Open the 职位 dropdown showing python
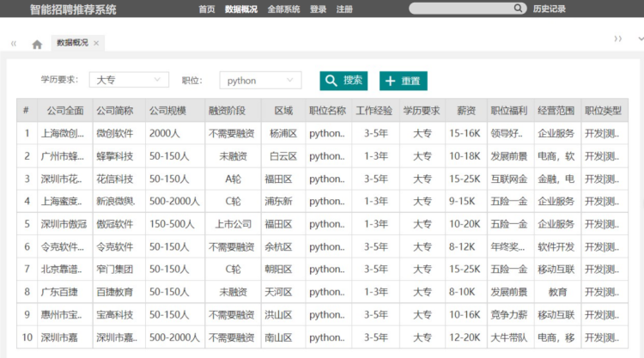644x358 pixels. coord(260,80)
